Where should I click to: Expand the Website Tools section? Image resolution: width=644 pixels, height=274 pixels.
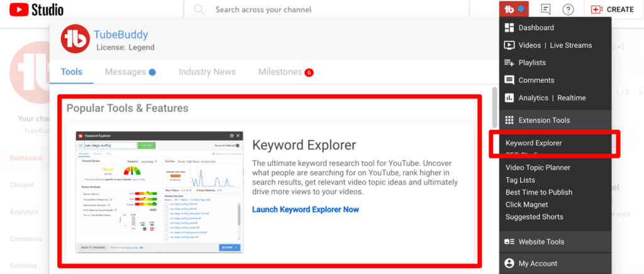[541, 242]
